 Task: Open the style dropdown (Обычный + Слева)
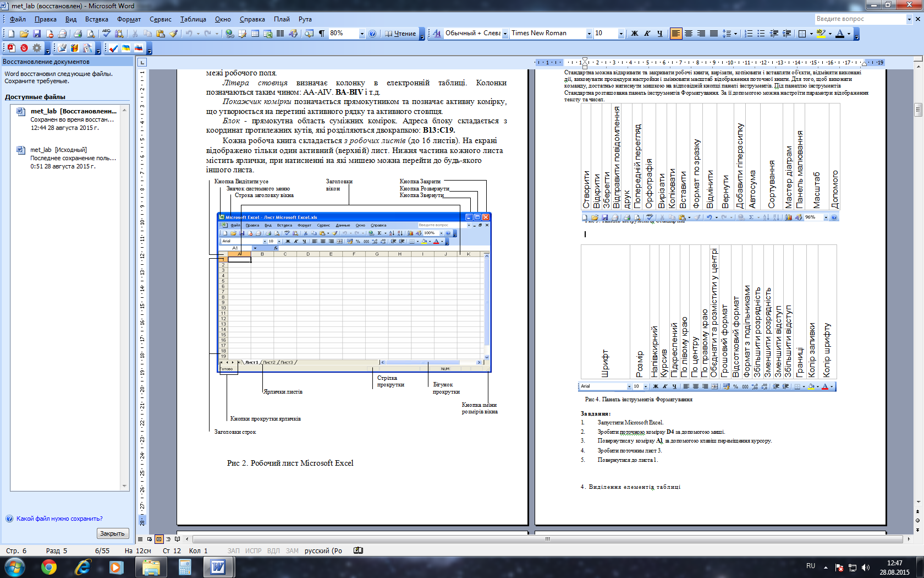pos(505,34)
